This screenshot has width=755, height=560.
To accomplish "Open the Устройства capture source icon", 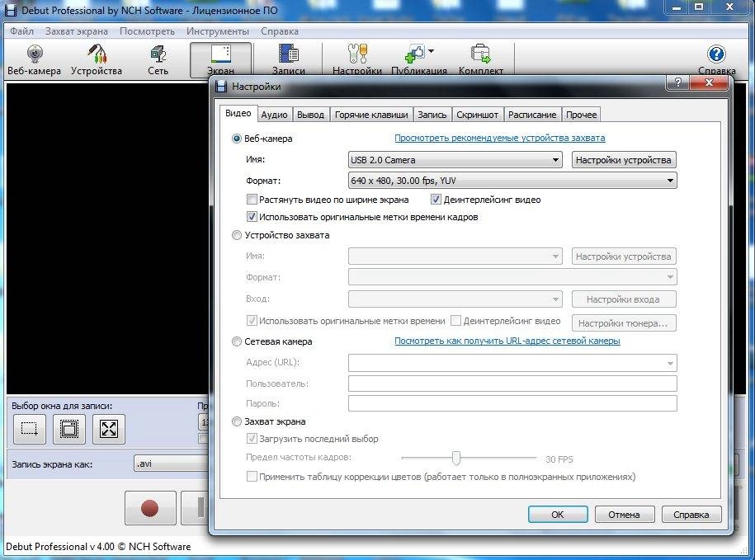I will pos(97,59).
